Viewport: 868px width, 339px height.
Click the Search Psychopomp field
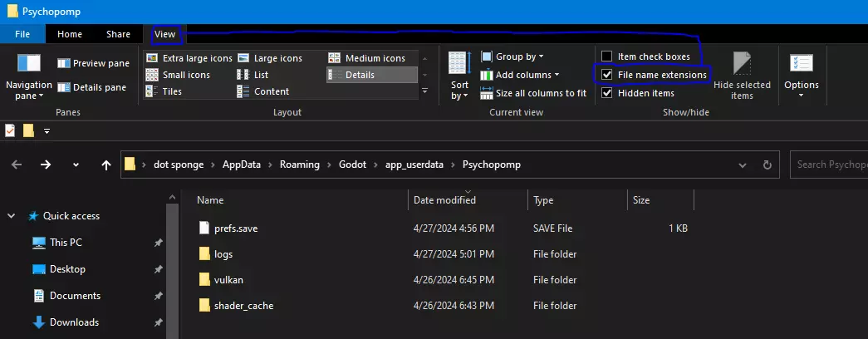coord(829,165)
